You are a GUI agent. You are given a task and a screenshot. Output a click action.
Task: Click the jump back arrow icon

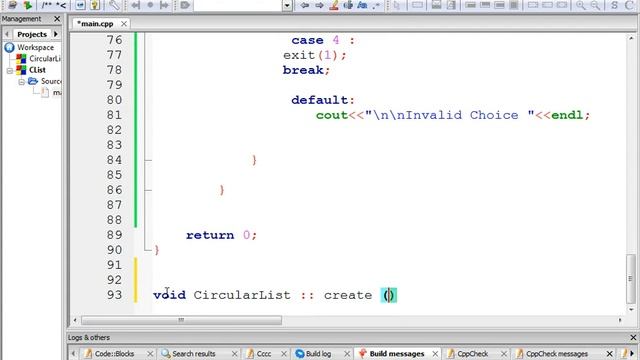(304, 5)
